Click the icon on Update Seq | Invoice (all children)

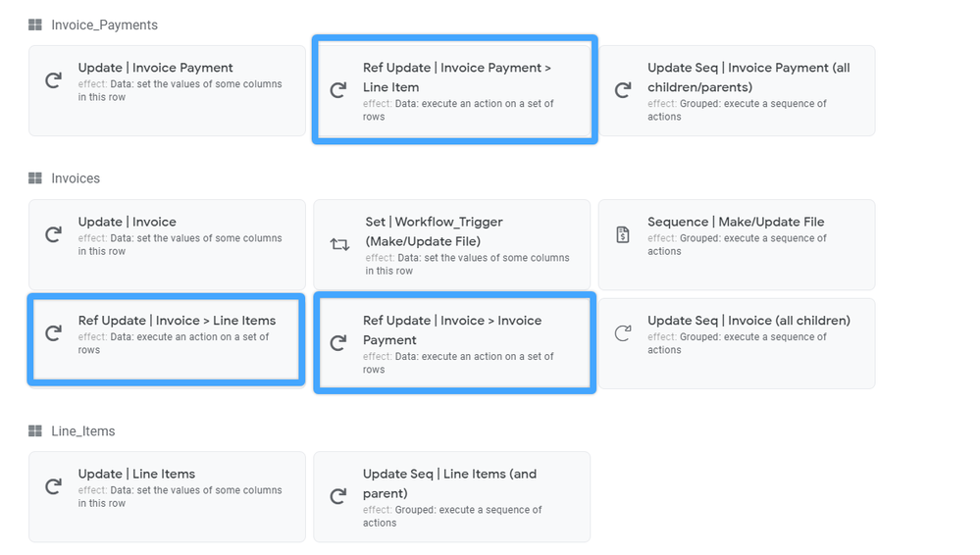[x=623, y=333]
